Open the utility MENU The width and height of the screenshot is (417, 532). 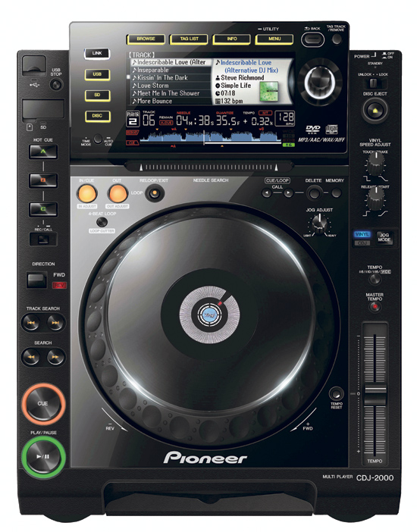click(x=274, y=39)
